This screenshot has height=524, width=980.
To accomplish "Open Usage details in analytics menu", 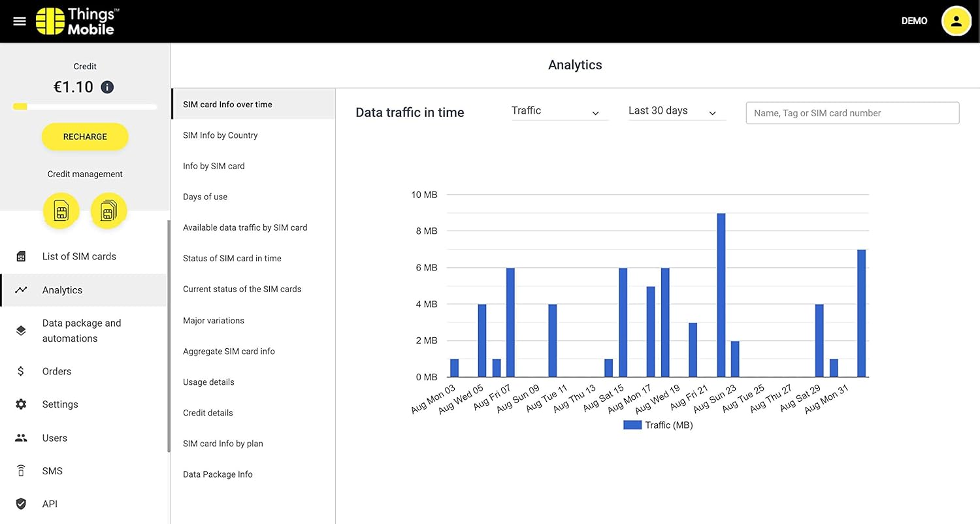I will [x=208, y=382].
